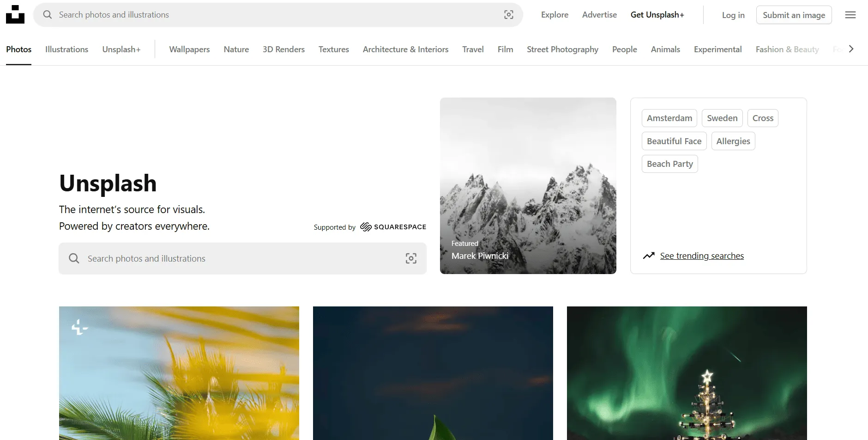Expand more categories with the right chevron

point(851,49)
